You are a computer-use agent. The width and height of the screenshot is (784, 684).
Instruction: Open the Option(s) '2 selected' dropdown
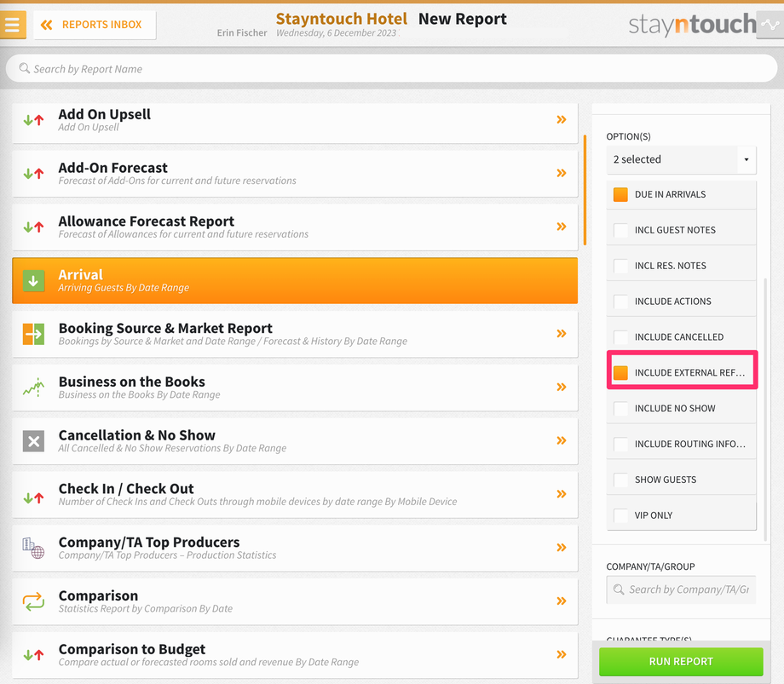(x=681, y=159)
